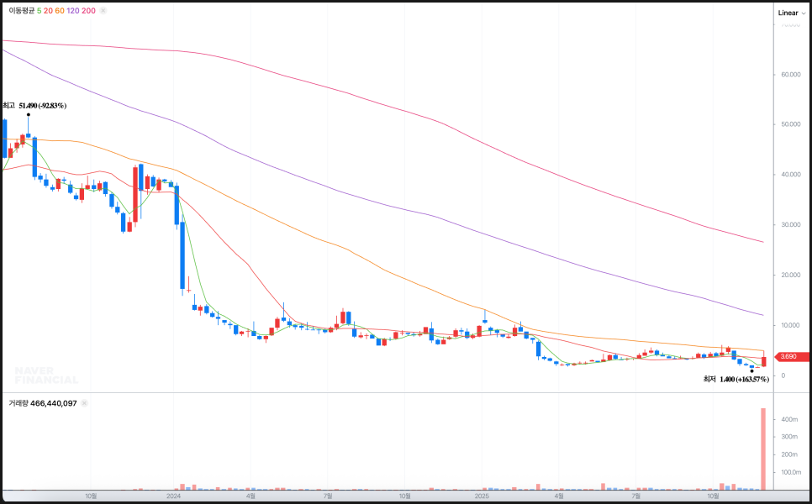Click the 이동평균 indicator label
This screenshot has width=812, height=504.
point(22,11)
